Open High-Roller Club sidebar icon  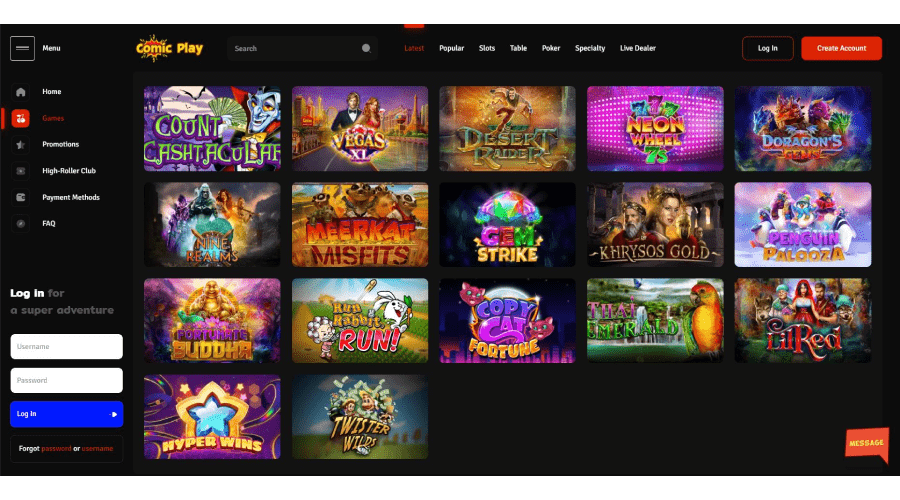21,171
